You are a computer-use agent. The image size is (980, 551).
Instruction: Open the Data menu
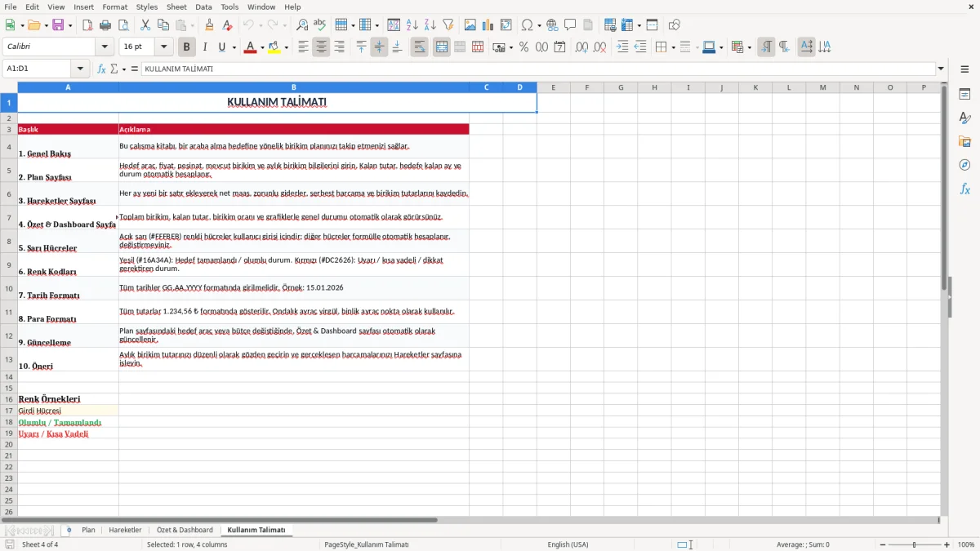203,7
